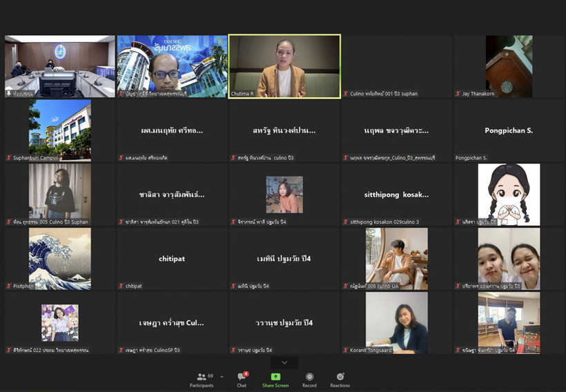The width and height of the screenshot is (566, 392).
Task: Click the red unread badge on Chat
Action: (246, 373)
